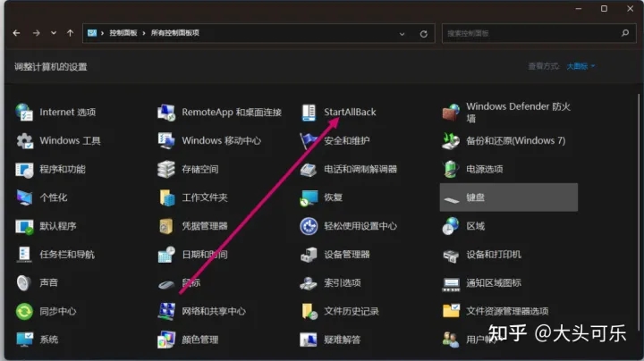This screenshot has width=644, height=361.
Task: Open 设备管理器 icon
Action: click(309, 255)
